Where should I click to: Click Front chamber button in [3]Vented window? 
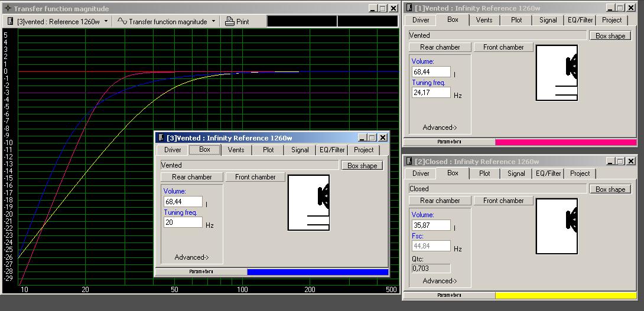point(255,177)
